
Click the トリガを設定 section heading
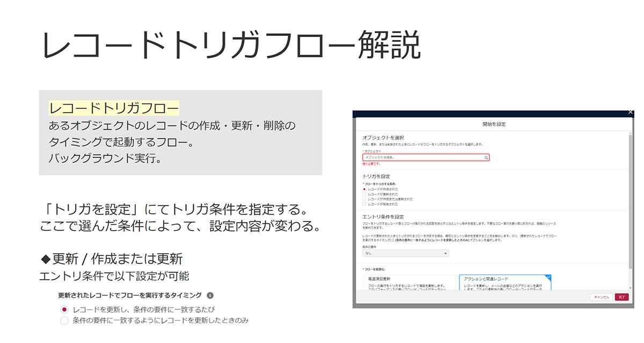click(x=376, y=176)
